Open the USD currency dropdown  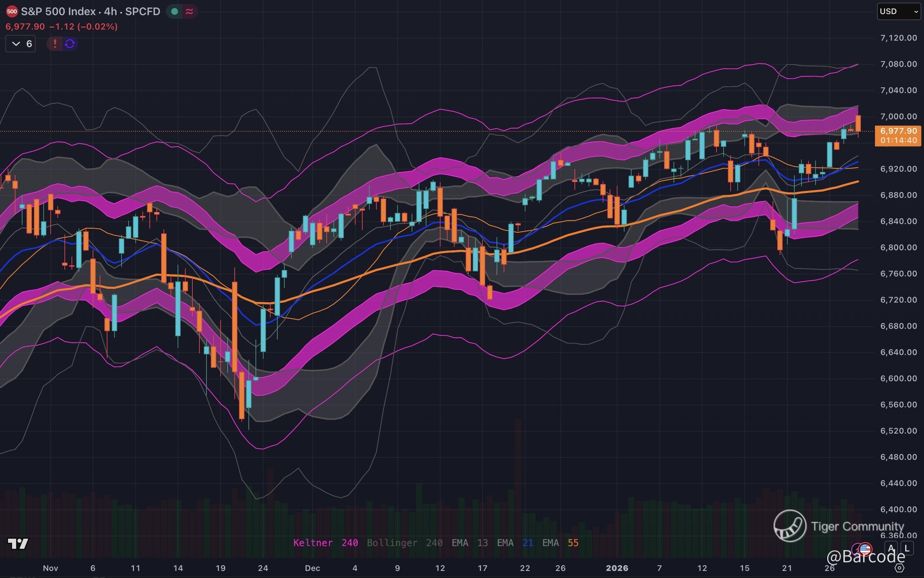(x=898, y=11)
